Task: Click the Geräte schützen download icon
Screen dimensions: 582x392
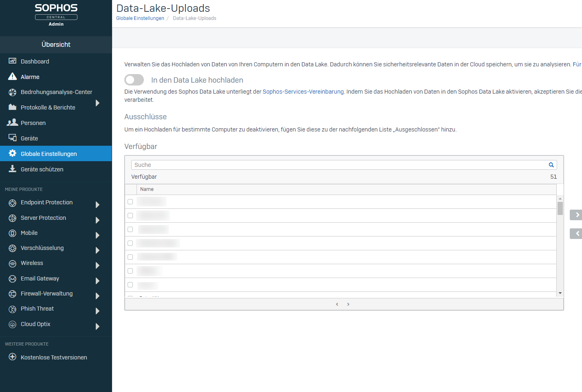Action: click(x=13, y=169)
